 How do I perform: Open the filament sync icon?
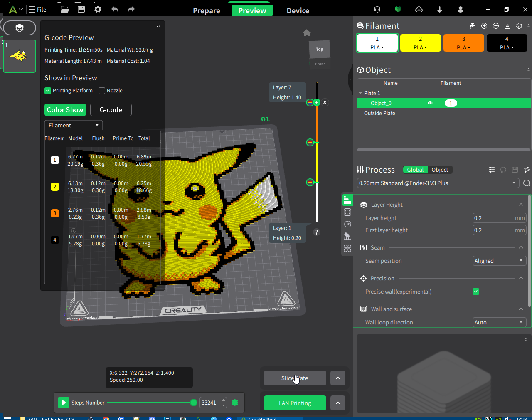tap(507, 26)
